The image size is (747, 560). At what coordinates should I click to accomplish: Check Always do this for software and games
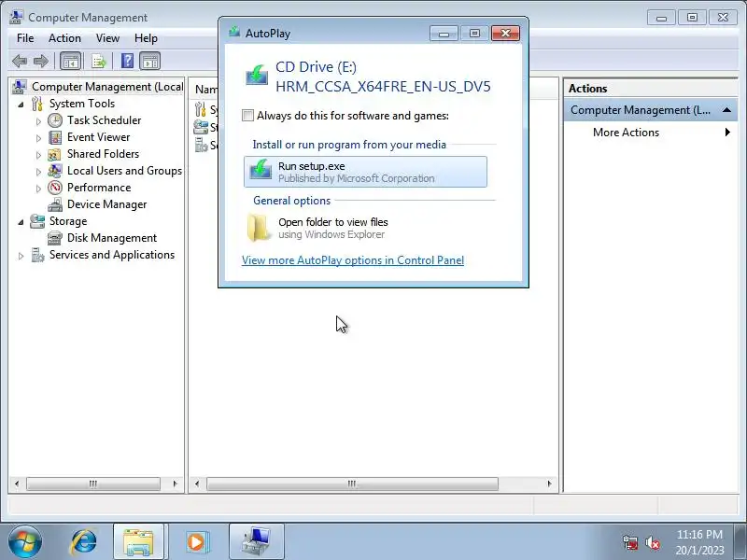[247, 116]
